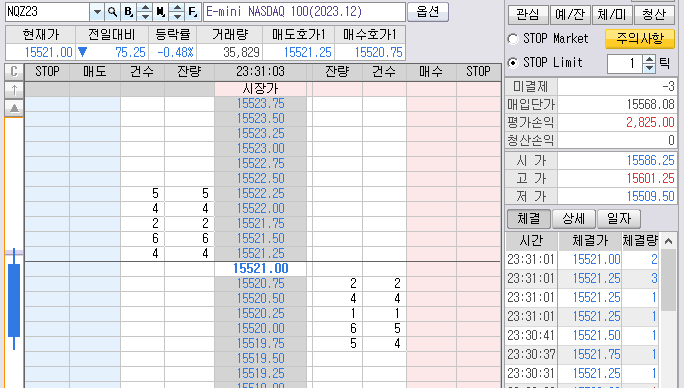Decrease the tick value with down arrow

point(650,68)
